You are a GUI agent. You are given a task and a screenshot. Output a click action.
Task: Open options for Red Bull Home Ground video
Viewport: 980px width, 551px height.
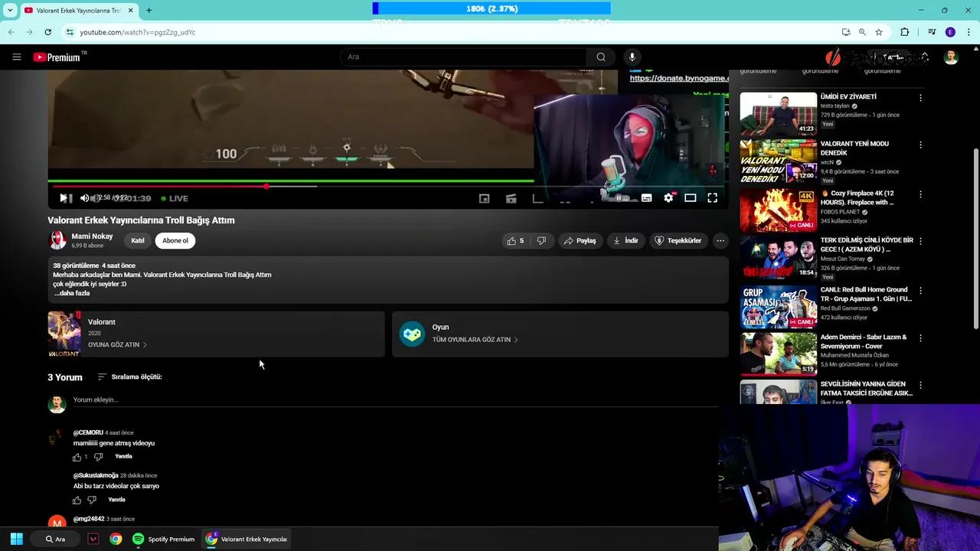click(x=920, y=291)
